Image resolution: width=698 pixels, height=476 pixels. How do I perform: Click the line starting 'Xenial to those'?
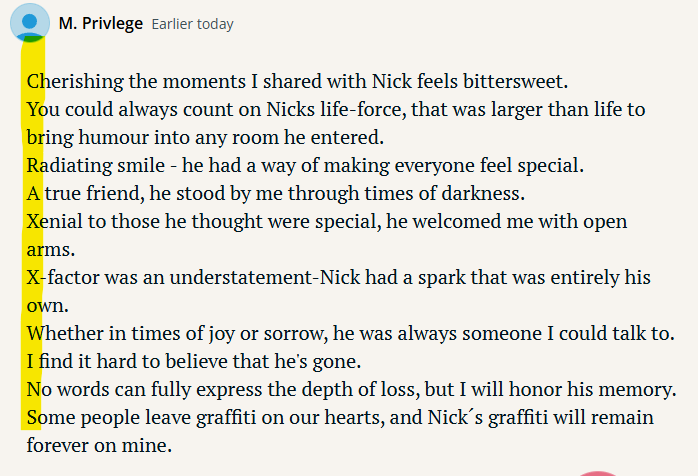pyautogui.click(x=327, y=222)
